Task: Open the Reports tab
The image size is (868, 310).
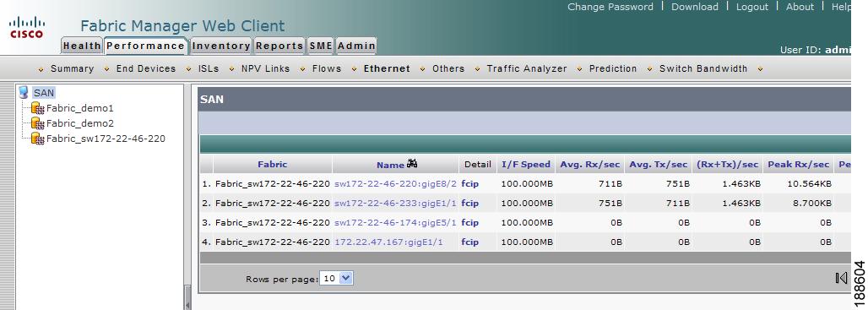Action: (279, 46)
